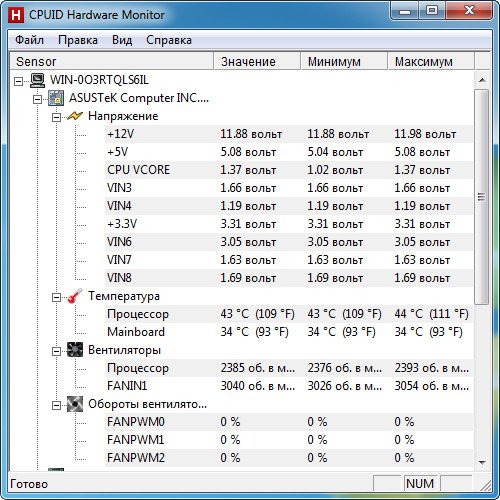This screenshot has height=500, width=500.
Task: Select the VIN7 row
Action: pos(289,260)
